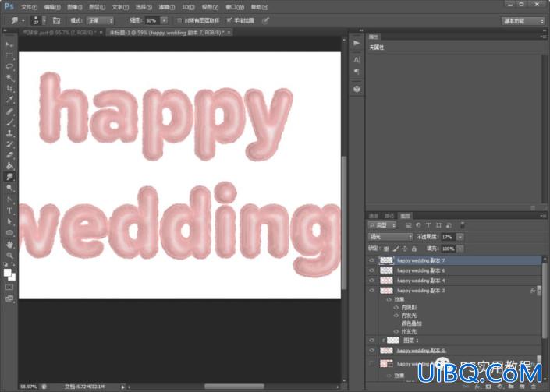The height and width of the screenshot is (392, 550).
Task: Toggle visibility of 内阴影 effect
Action: coord(396,308)
